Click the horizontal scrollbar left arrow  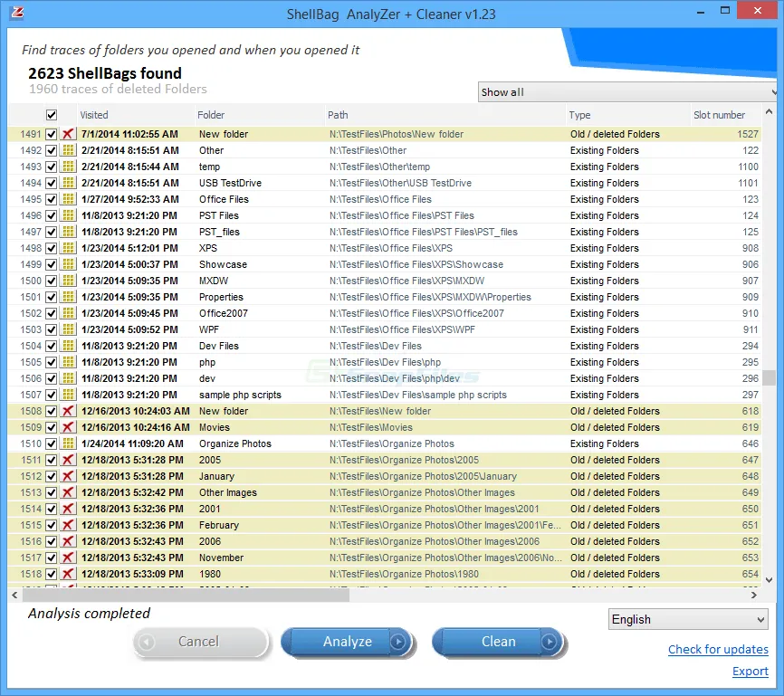point(14,595)
